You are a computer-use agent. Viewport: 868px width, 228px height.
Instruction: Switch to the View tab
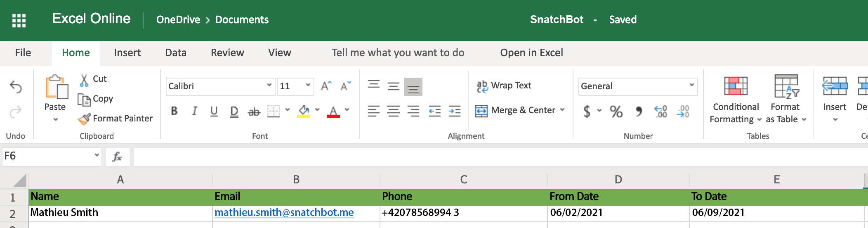280,53
